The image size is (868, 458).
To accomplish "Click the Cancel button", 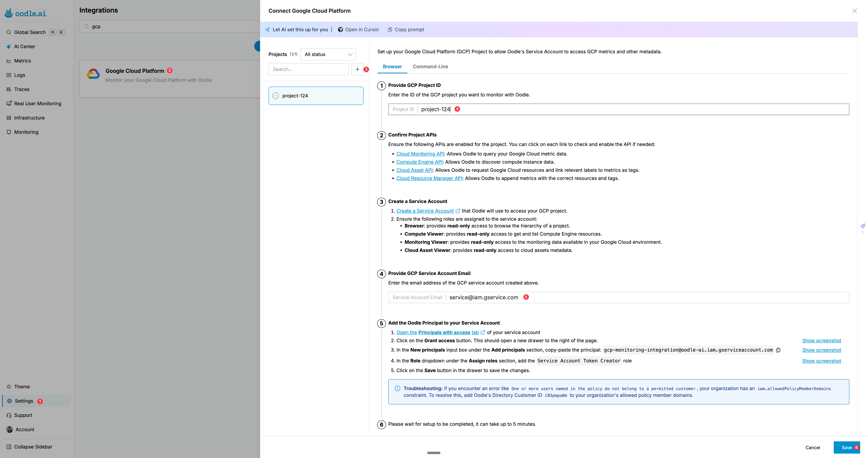I will (812, 447).
